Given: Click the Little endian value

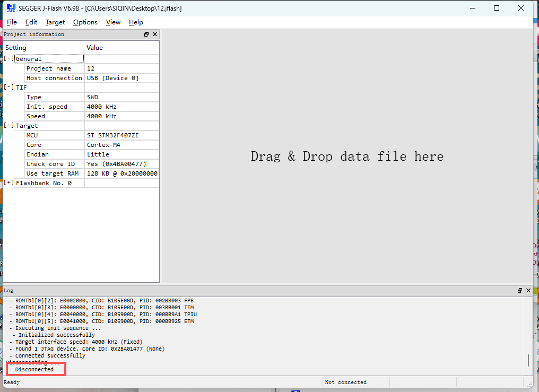Looking at the screenshot, I should click(98, 154).
